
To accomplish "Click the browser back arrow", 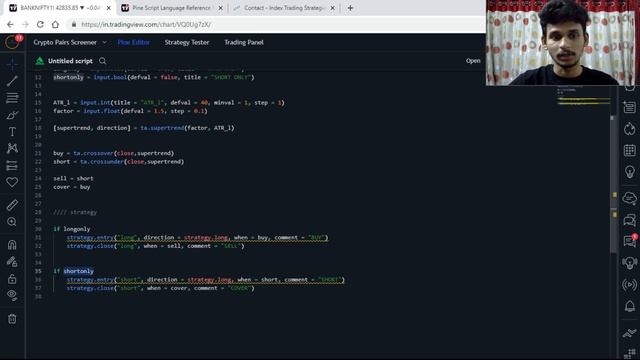I will click(x=10, y=24).
